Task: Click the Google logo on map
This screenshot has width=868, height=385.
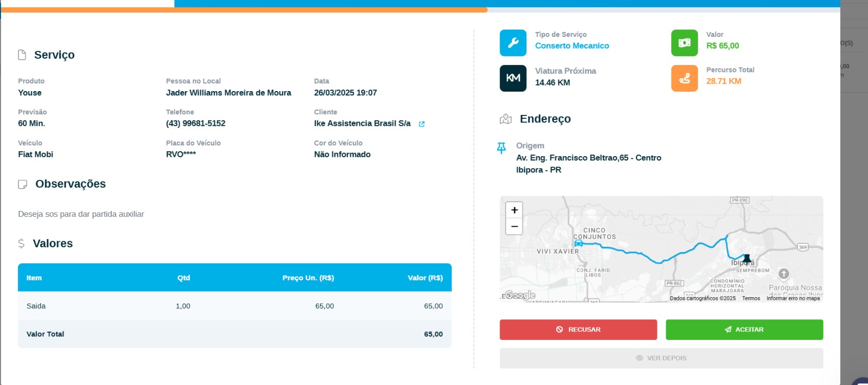Action: point(520,295)
